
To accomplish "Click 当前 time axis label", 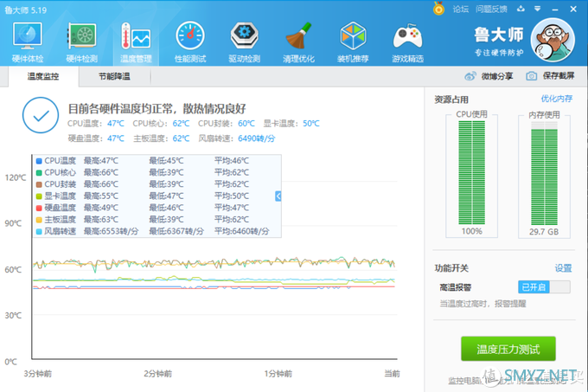I will tap(393, 373).
